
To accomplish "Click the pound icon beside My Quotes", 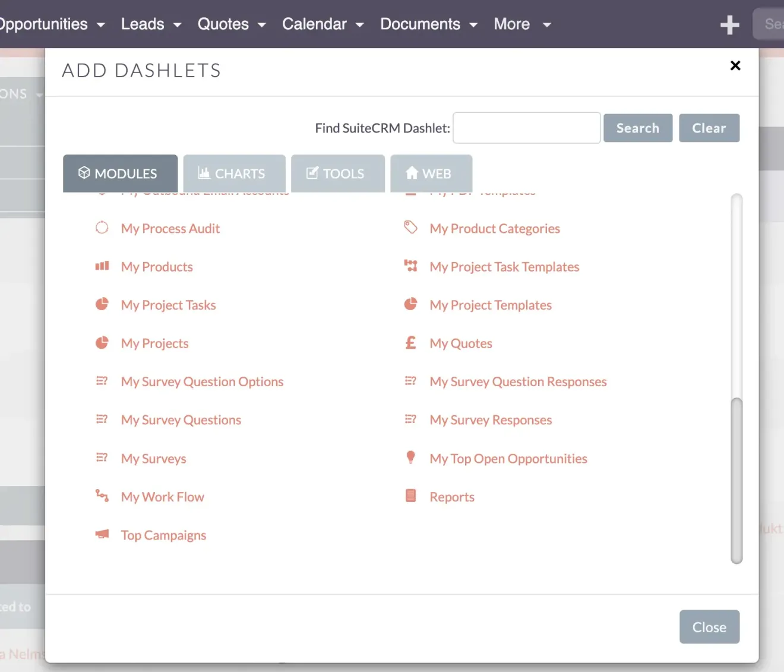I will (410, 342).
